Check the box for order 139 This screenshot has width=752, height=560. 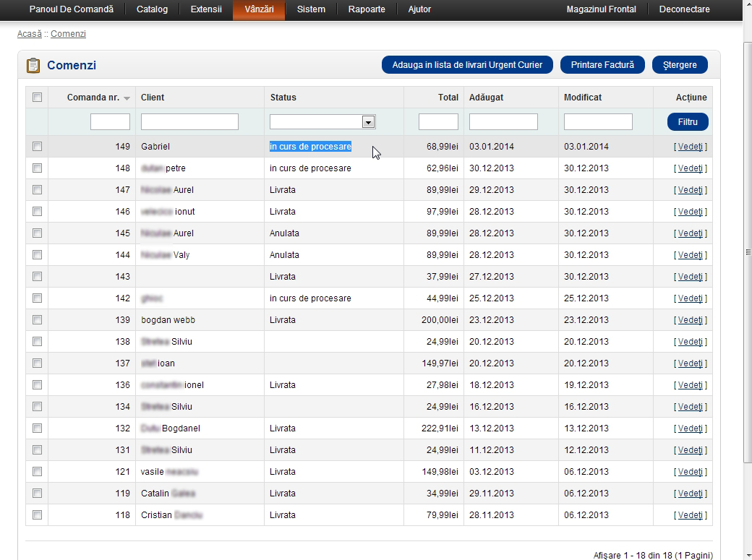pyautogui.click(x=37, y=320)
